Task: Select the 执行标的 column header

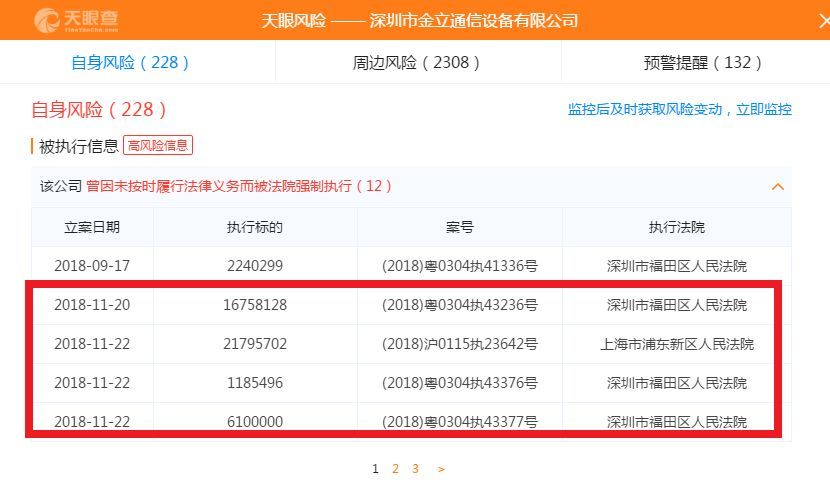Action: pos(255,227)
